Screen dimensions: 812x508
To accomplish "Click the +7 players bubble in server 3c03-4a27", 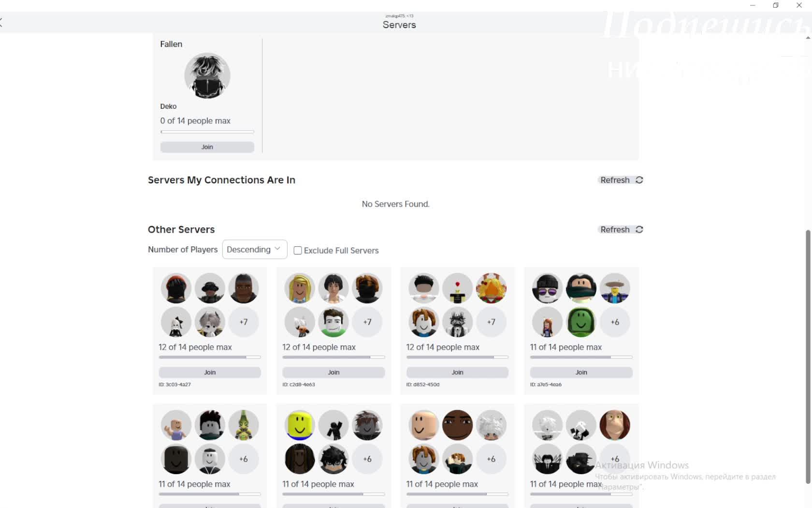I will 244,322.
